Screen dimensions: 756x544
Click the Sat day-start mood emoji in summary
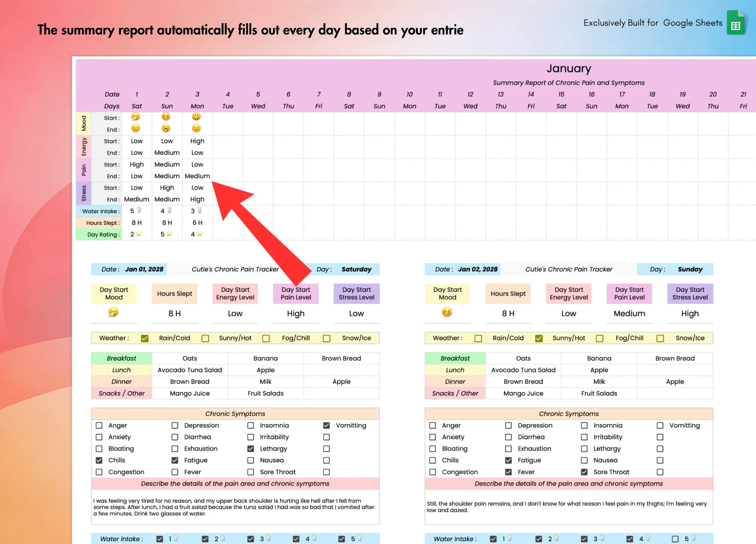coord(136,117)
